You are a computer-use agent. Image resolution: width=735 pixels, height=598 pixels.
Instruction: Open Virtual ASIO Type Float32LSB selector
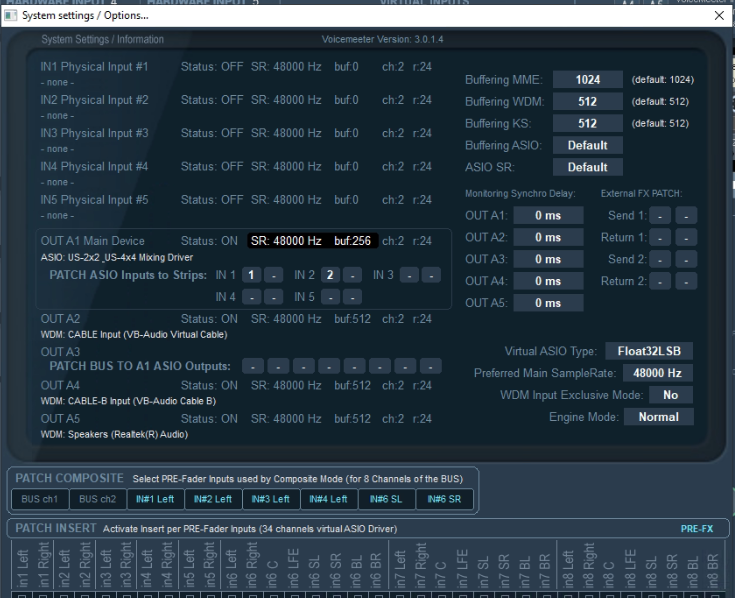tap(649, 351)
